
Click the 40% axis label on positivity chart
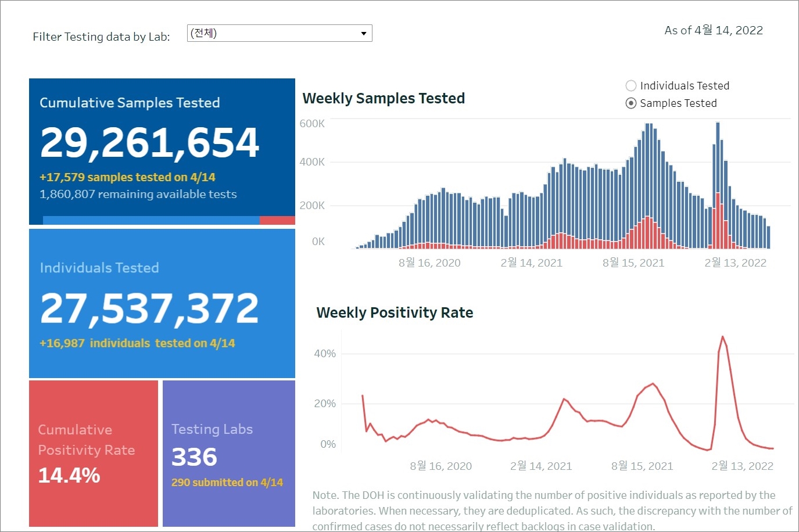tap(325, 354)
